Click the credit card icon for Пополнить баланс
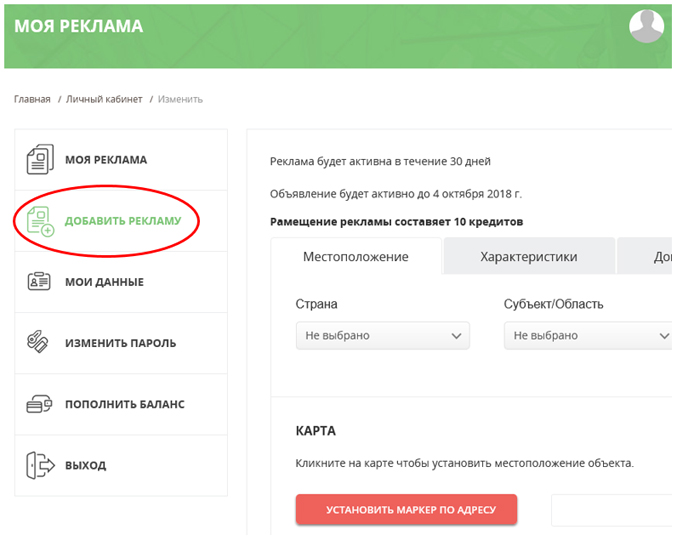The height and width of the screenshot is (541, 677). click(x=39, y=405)
